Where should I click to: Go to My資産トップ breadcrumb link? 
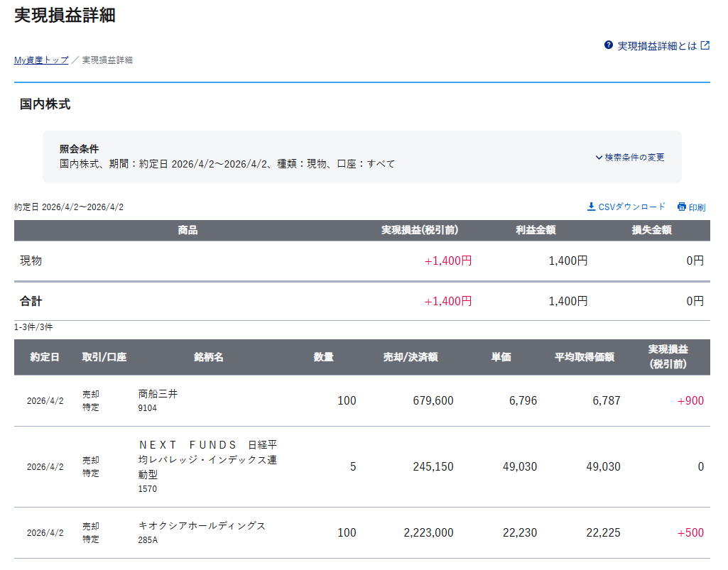click(x=41, y=60)
